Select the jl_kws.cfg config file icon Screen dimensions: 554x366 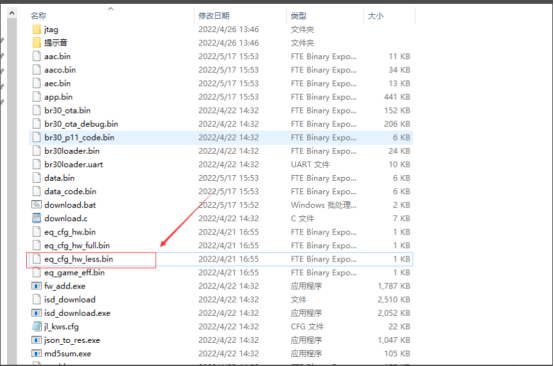[x=36, y=326]
